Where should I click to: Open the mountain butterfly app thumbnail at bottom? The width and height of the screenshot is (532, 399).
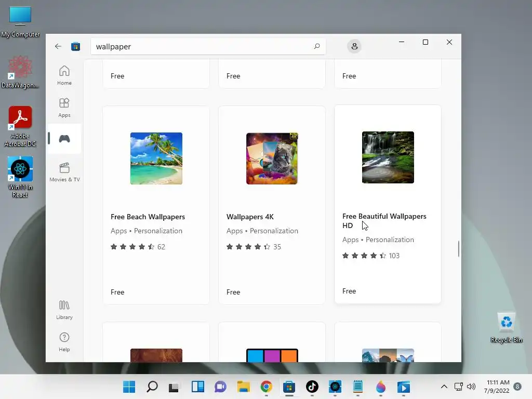(x=388, y=355)
